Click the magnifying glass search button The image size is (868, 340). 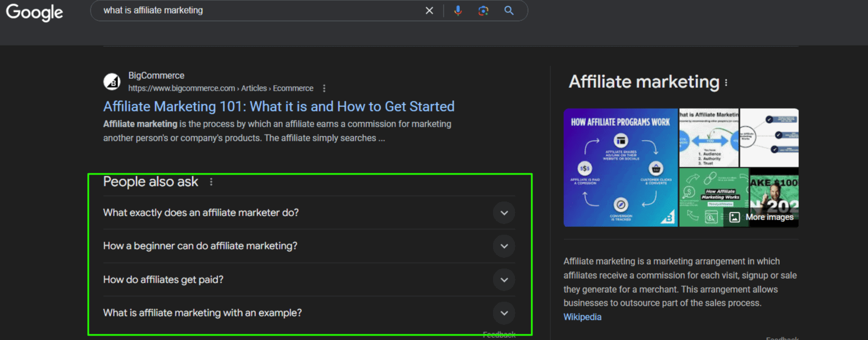click(509, 11)
